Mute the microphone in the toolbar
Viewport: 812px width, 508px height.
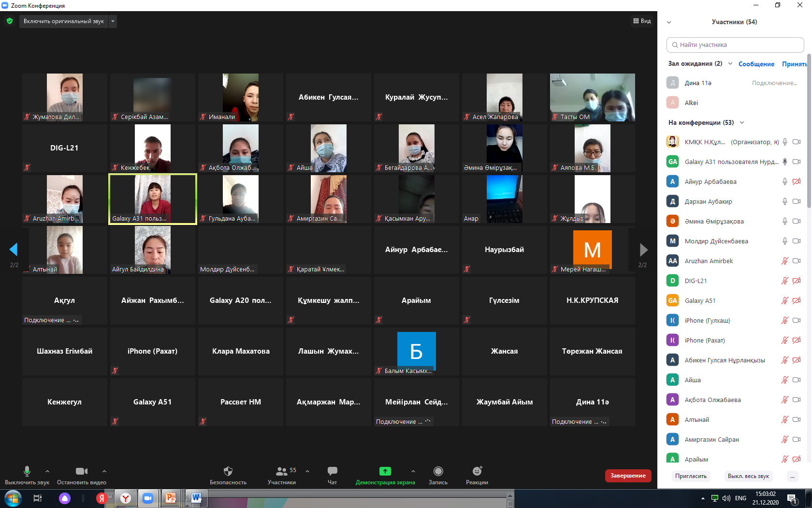[27, 471]
